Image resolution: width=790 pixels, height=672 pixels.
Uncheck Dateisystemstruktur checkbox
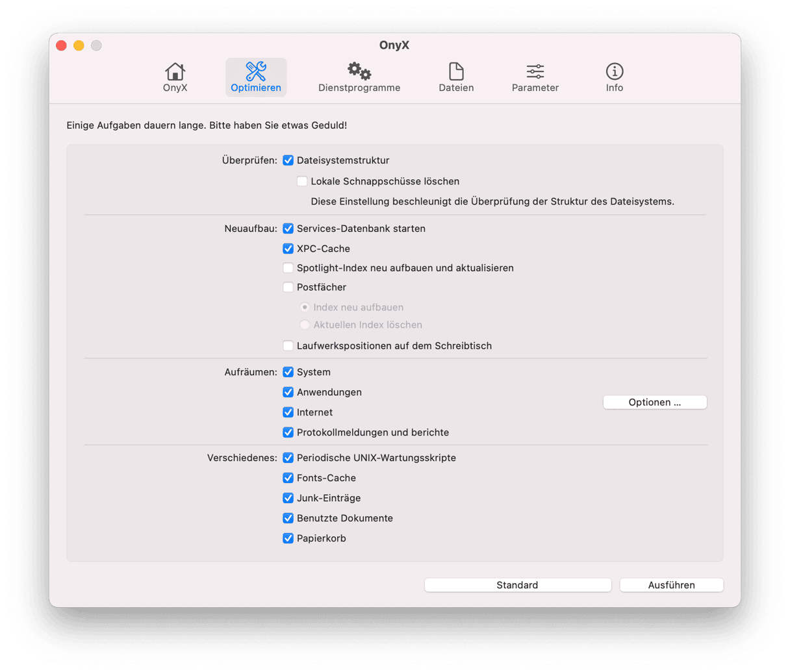pyautogui.click(x=288, y=160)
